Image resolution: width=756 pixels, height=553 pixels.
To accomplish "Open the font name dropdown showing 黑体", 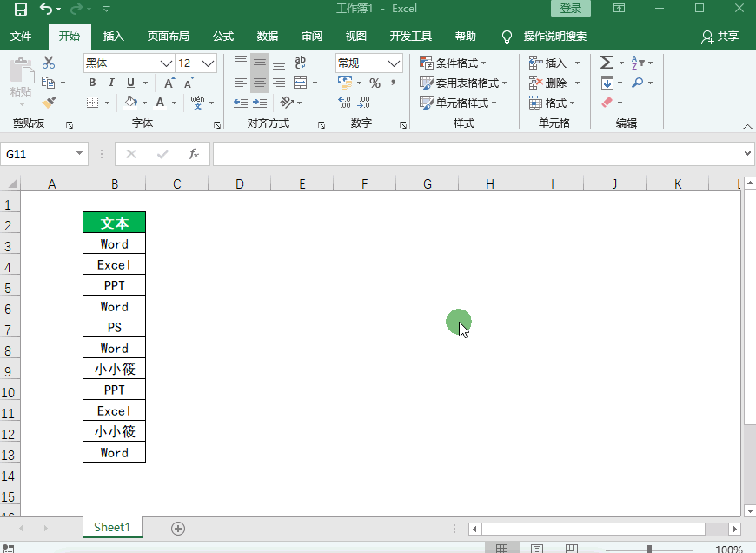I will coord(166,63).
